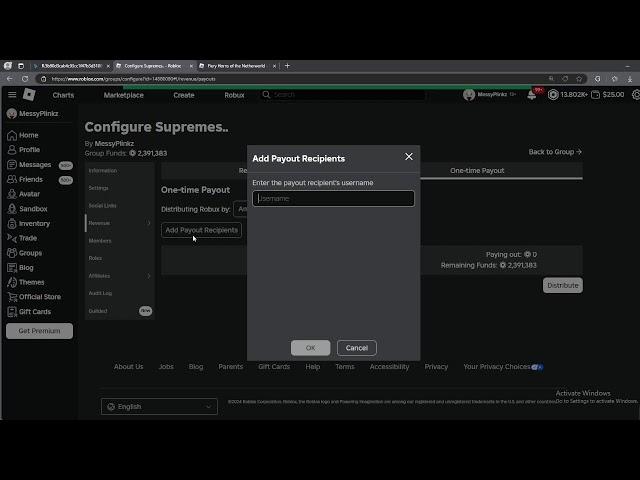Open Profile in the left sidebar
Screen dimensions: 640x480
click(x=24, y=150)
